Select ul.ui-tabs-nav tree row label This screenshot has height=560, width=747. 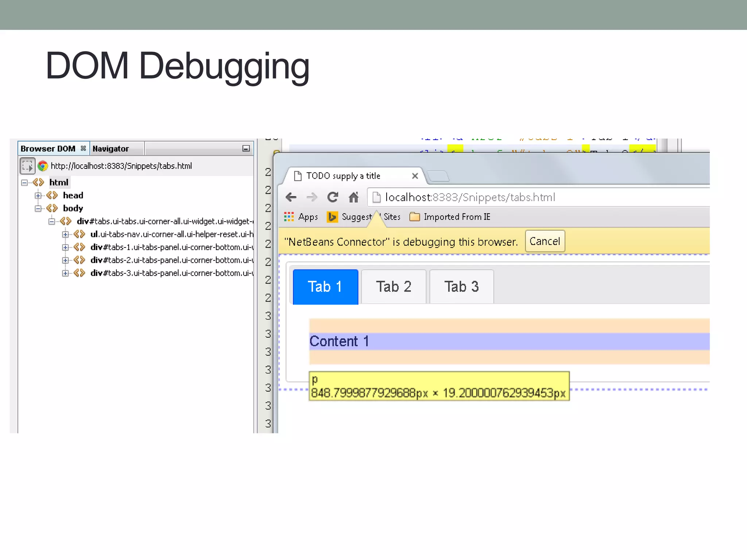pos(172,234)
